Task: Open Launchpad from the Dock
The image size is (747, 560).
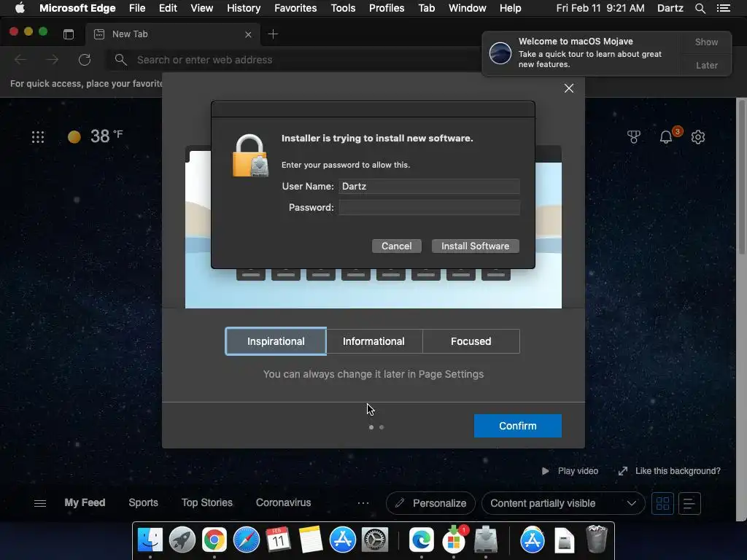Action: coord(182,540)
